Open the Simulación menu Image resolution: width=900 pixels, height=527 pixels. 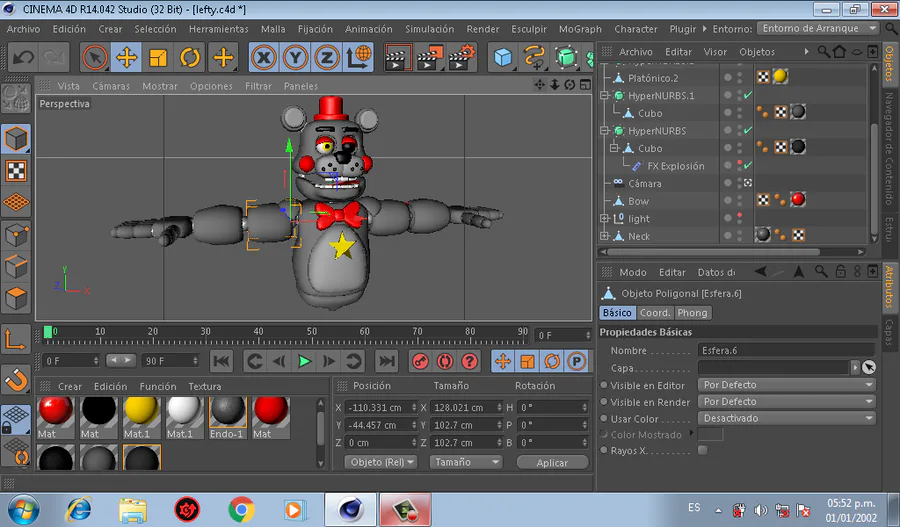[x=429, y=29]
